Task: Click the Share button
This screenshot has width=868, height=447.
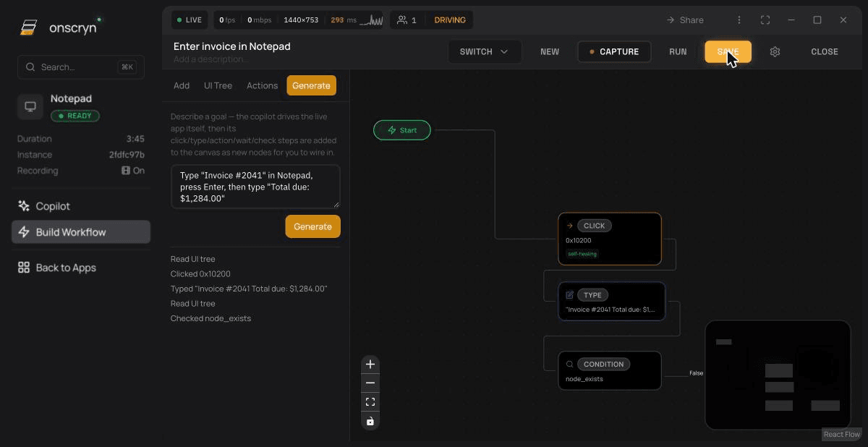Action: (x=685, y=20)
